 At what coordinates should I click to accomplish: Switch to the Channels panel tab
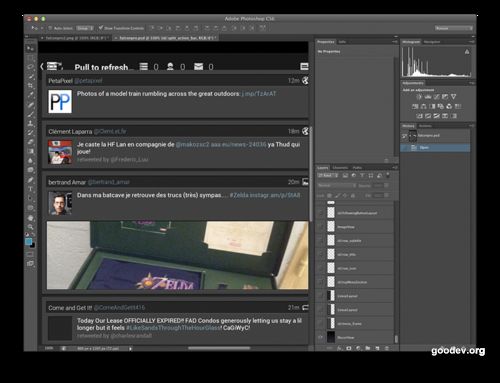pyautogui.click(x=340, y=168)
